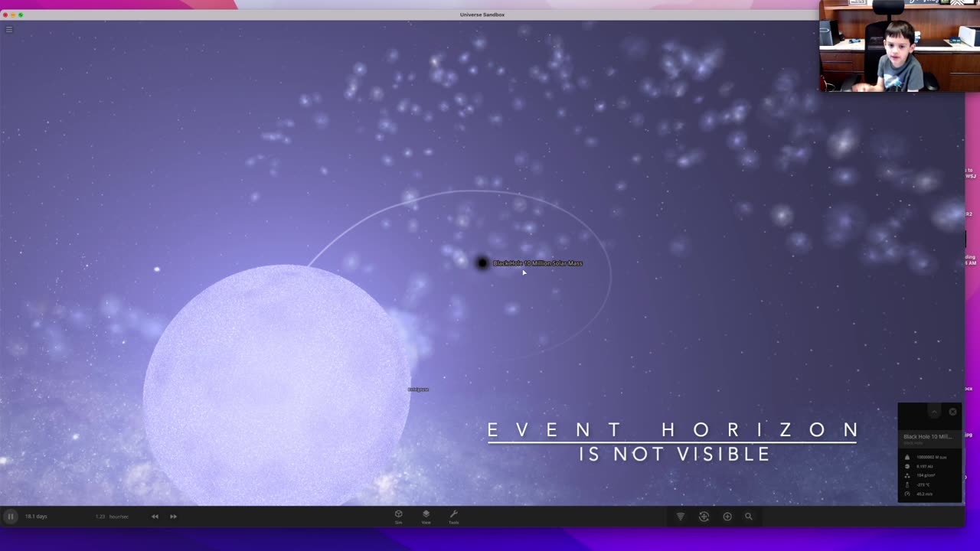Click the radius icon in the panel
980x551 pixels.
point(907,466)
